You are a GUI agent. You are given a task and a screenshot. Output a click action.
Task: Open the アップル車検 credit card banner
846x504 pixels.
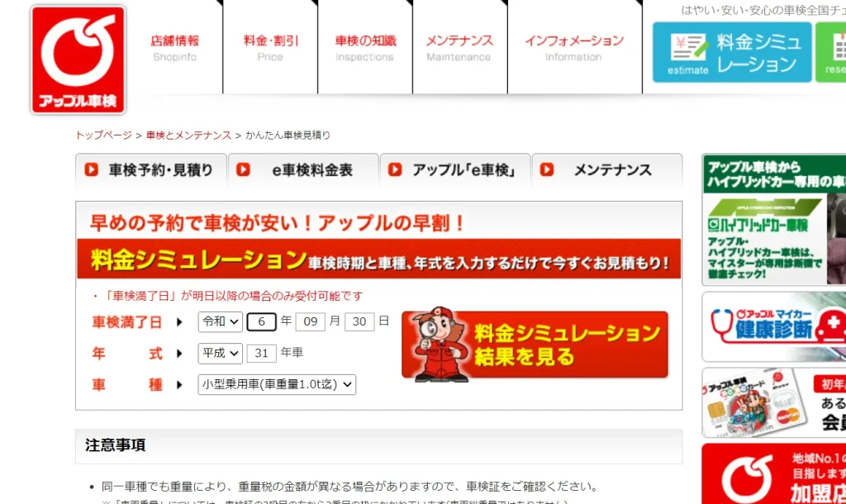[x=773, y=402]
